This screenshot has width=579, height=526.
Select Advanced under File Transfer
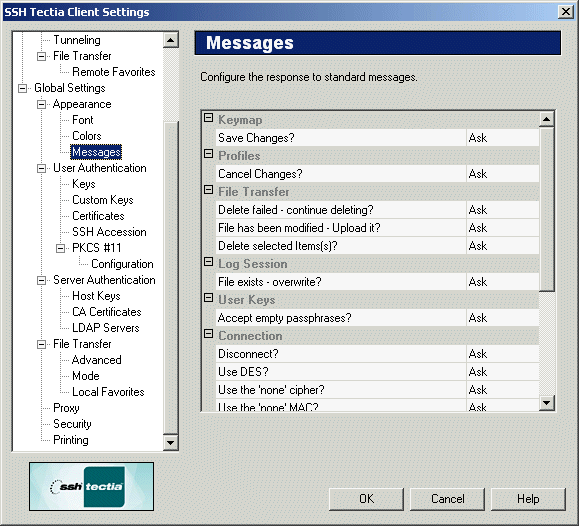pos(97,360)
